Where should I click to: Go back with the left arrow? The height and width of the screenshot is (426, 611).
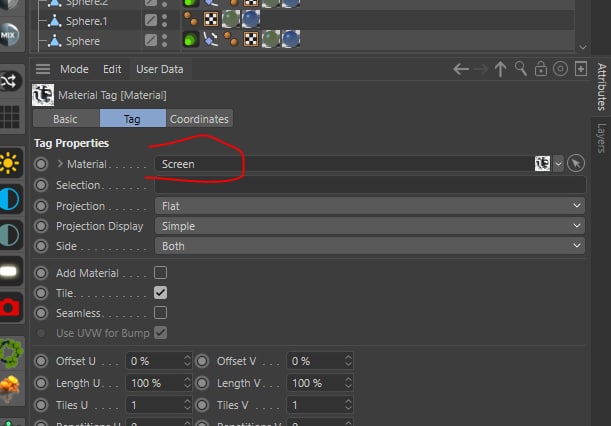(461, 69)
